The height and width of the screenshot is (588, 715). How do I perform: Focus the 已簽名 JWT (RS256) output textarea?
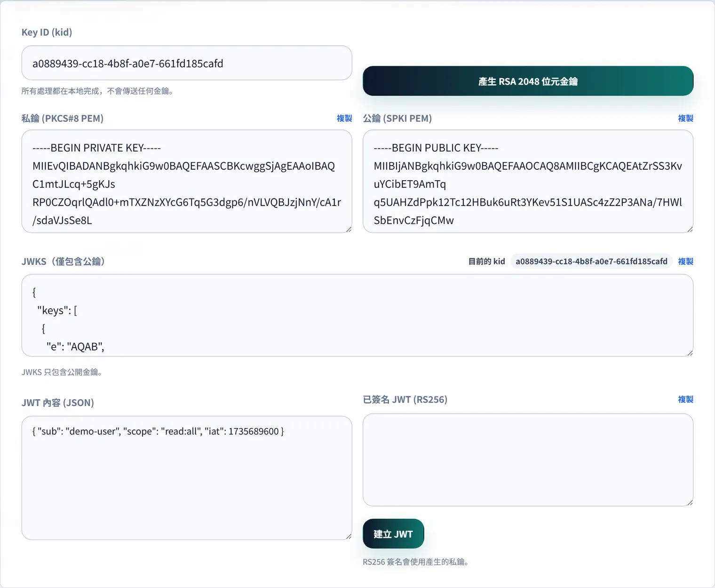tap(528, 460)
